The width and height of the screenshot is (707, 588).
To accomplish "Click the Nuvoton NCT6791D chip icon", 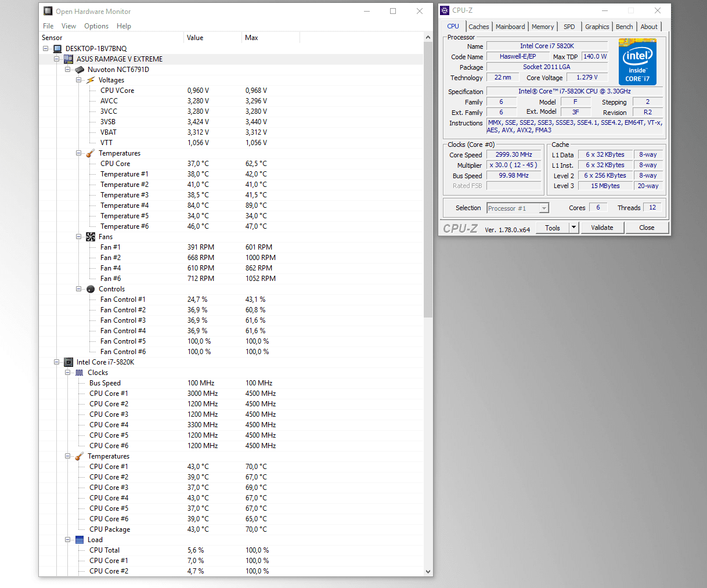I will [x=80, y=70].
